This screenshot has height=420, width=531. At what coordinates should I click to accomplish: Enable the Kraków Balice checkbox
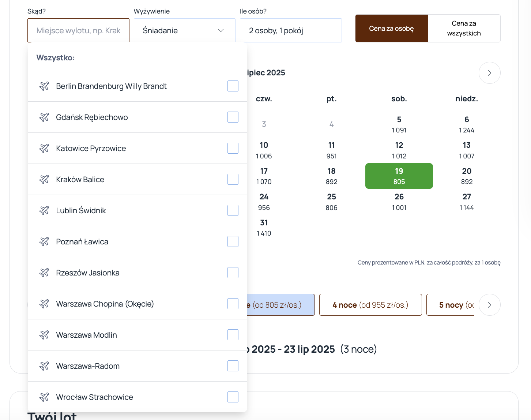(233, 179)
